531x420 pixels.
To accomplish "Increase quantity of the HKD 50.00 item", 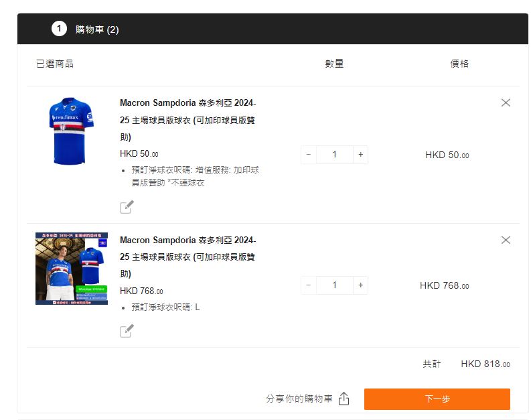I will click(x=360, y=155).
